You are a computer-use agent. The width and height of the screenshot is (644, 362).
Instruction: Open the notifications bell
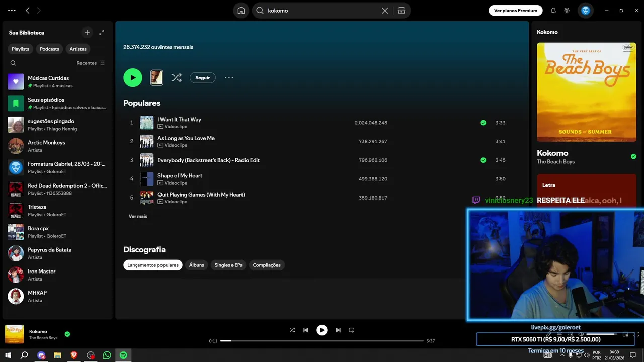[x=553, y=10]
